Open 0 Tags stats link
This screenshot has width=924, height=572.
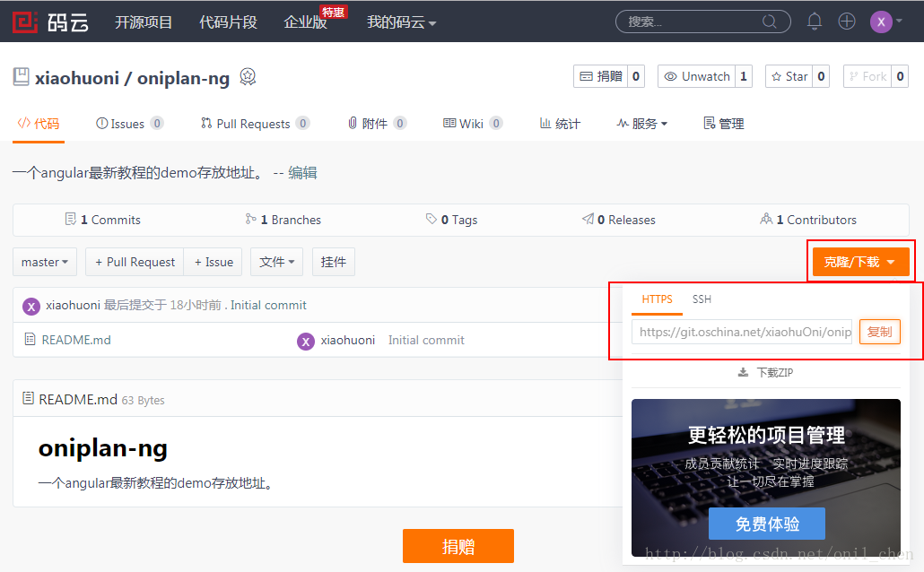click(451, 220)
